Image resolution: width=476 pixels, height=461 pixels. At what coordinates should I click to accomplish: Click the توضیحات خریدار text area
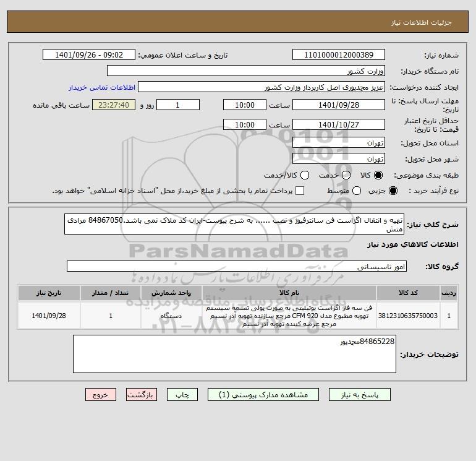[x=234, y=355]
